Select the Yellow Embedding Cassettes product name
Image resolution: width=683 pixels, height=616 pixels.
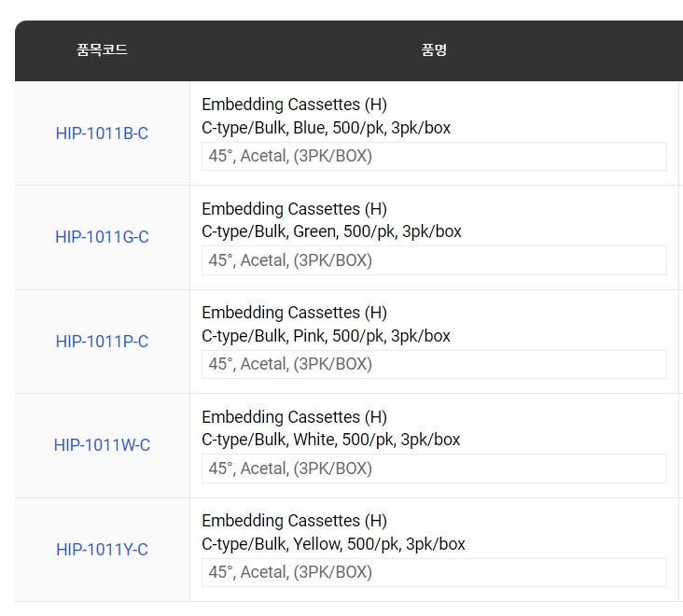coord(294,521)
